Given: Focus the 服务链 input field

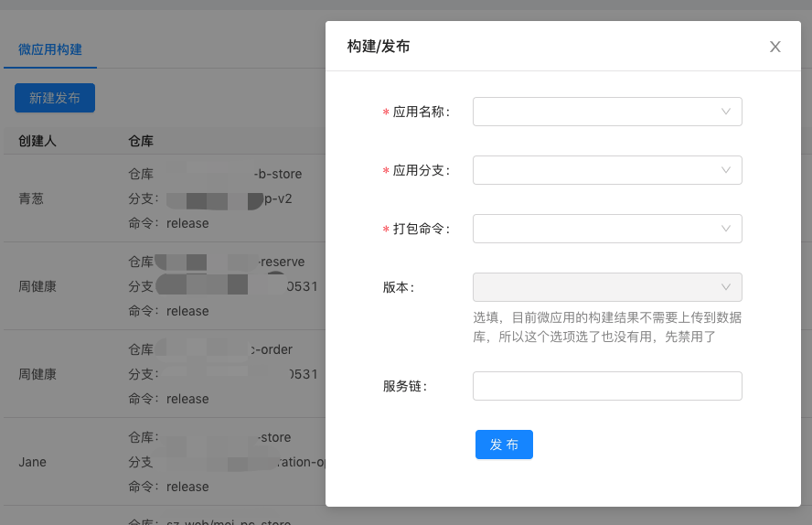Looking at the screenshot, I should pos(607,386).
